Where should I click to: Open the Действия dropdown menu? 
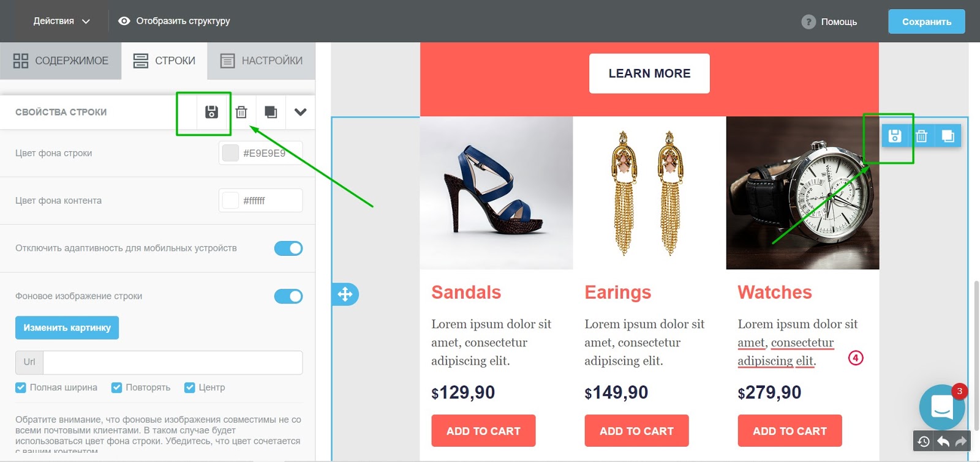point(61,21)
